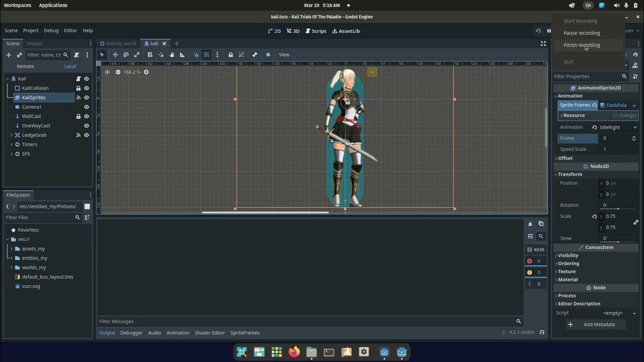Zoom out with the minus button

tap(118, 72)
